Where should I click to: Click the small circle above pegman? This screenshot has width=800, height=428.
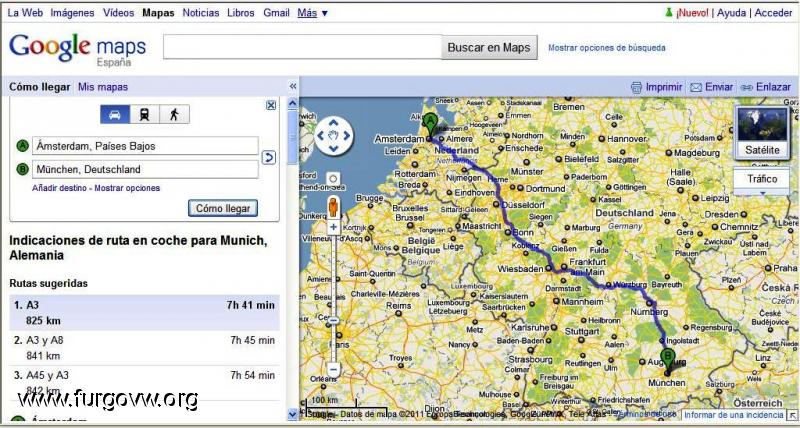(x=333, y=179)
